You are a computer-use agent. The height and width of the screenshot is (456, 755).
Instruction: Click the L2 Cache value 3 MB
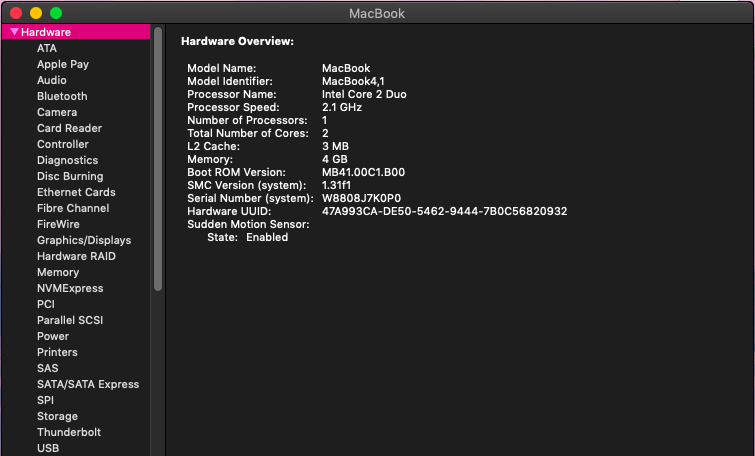click(335, 146)
